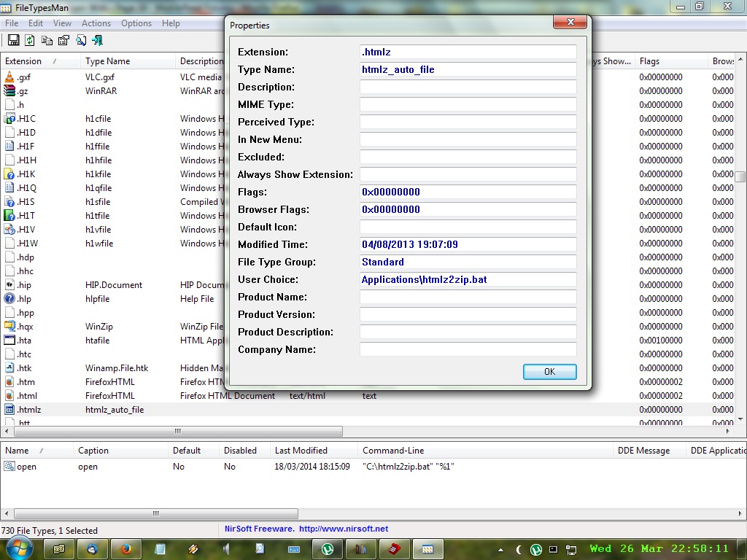Viewport: 747px width, 560px height.
Task: Sort by the Extension column header
Action: 40,61
